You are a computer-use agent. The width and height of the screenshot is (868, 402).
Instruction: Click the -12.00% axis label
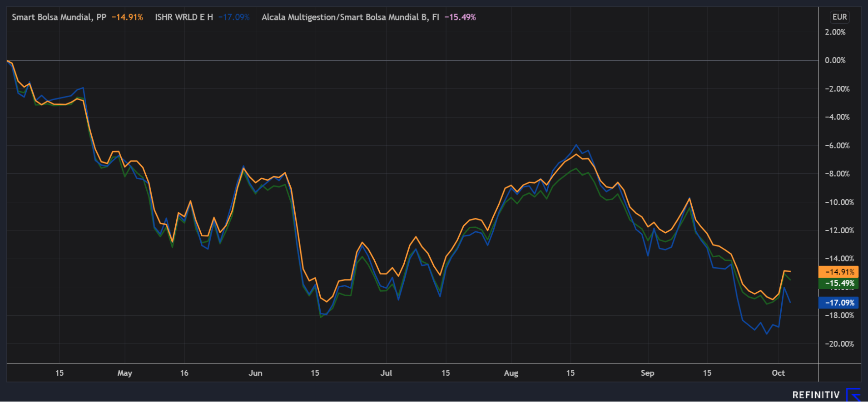click(x=839, y=230)
